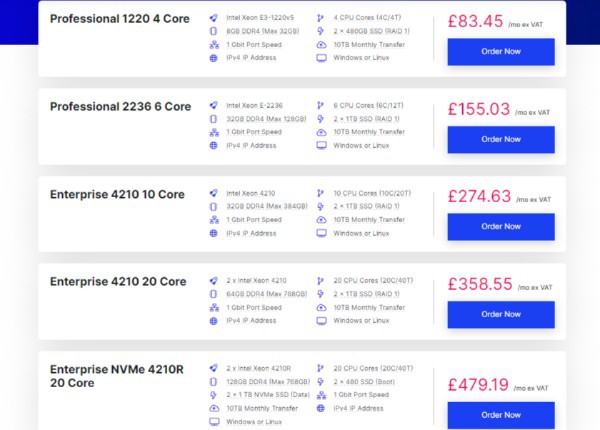Click Order Now for Professional 1220 4 Core
The image size is (600, 430).
pyautogui.click(x=501, y=52)
